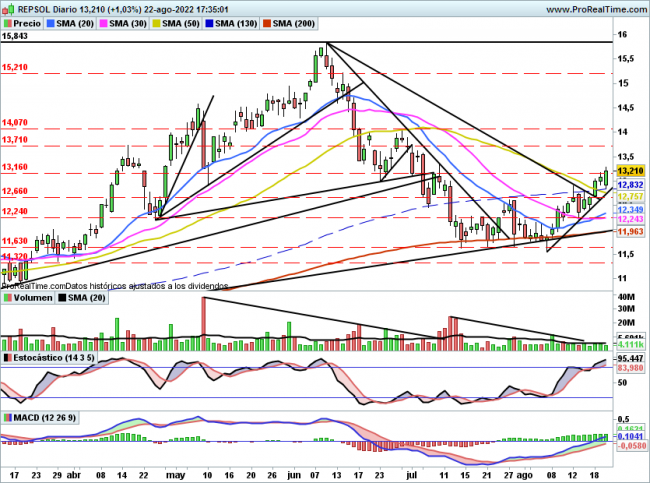
Task: Click the 12,832 SMA value tag
Action: (x=629, y=185)
